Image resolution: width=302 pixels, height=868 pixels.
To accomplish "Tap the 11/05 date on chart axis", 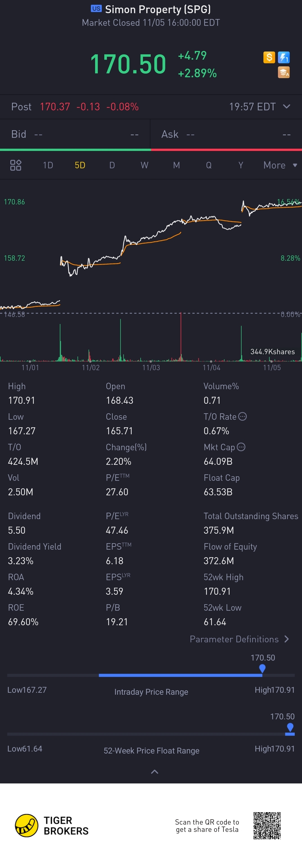I will (x=272, y=368).
